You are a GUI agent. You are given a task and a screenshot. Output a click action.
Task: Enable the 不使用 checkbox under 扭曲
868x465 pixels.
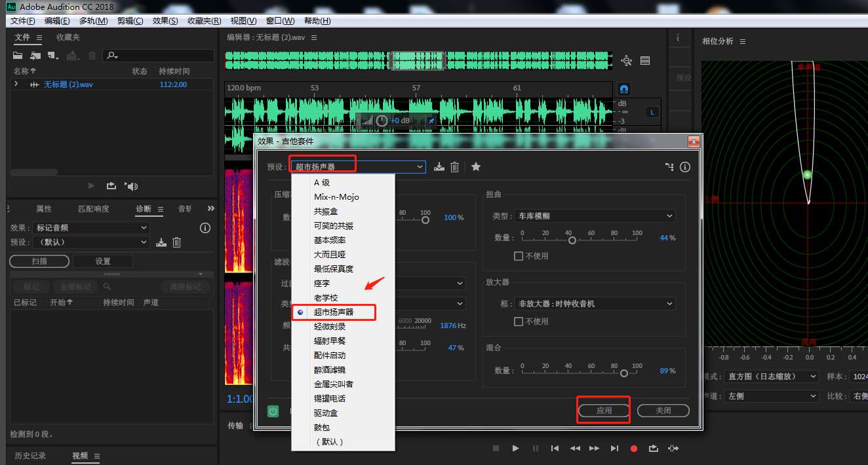[517, 255]
